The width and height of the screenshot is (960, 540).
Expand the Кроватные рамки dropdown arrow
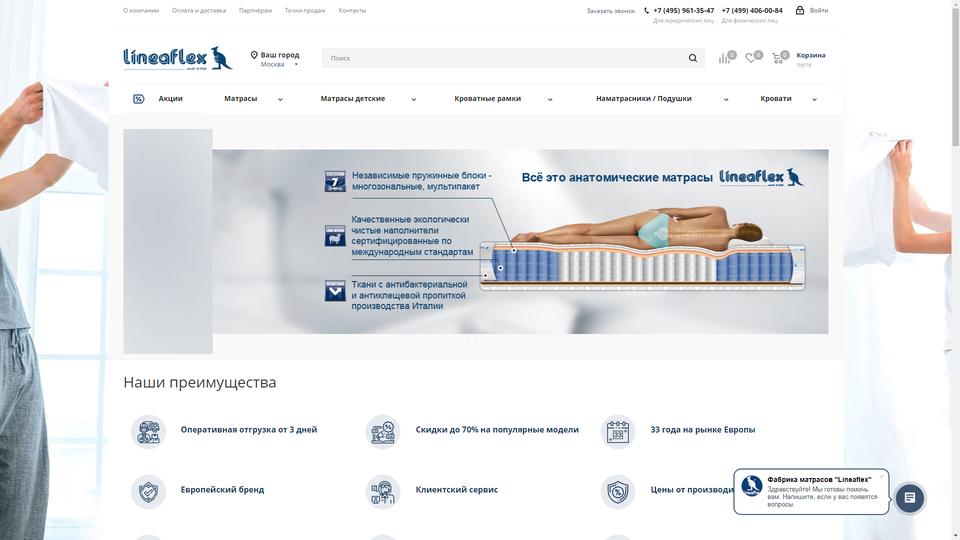(550, 99)
